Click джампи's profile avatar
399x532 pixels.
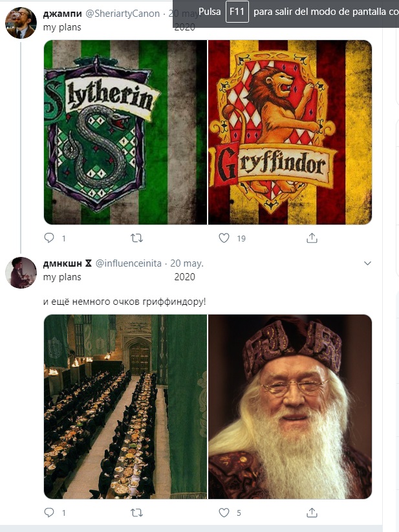point(21,23)
